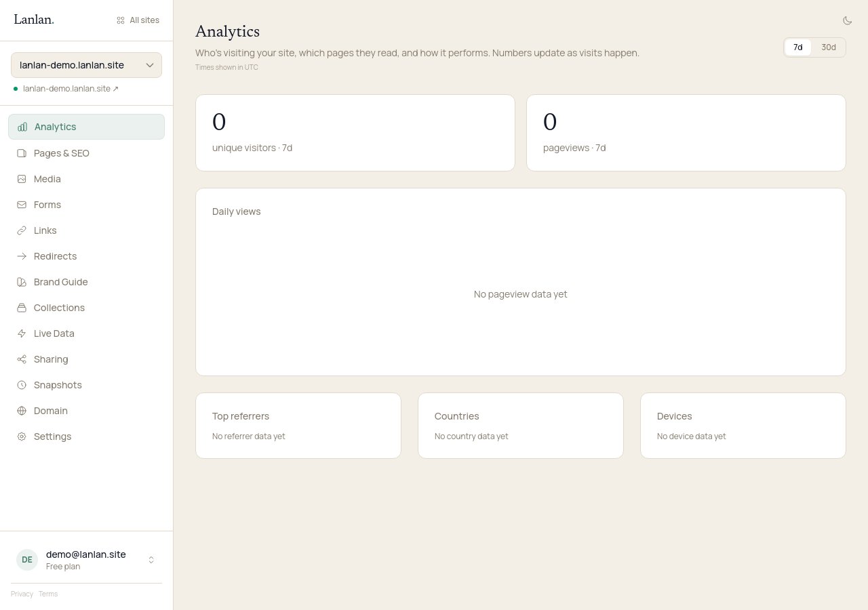The width and height of the screenshot is (868, 610).
Task: Click the Free plan label
Action: coord(63,567)
